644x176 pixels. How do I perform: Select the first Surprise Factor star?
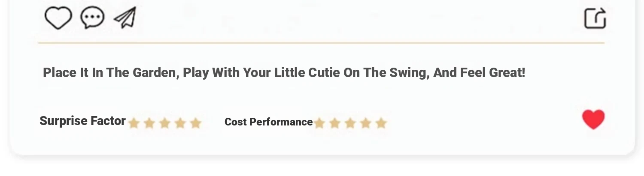[x=134, y=123]
